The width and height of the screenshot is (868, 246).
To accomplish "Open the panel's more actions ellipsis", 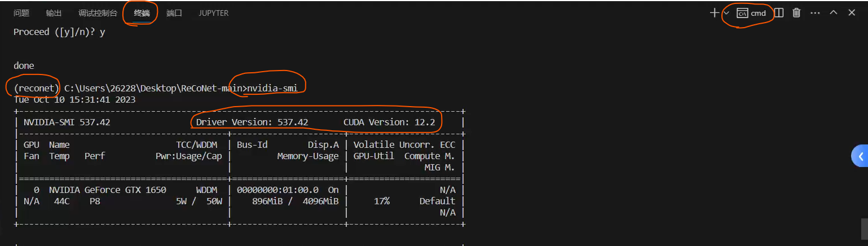I will [x=815, y=12].
